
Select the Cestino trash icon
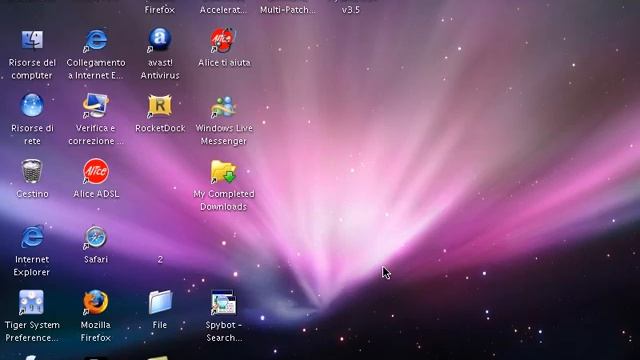click(32, 171)
